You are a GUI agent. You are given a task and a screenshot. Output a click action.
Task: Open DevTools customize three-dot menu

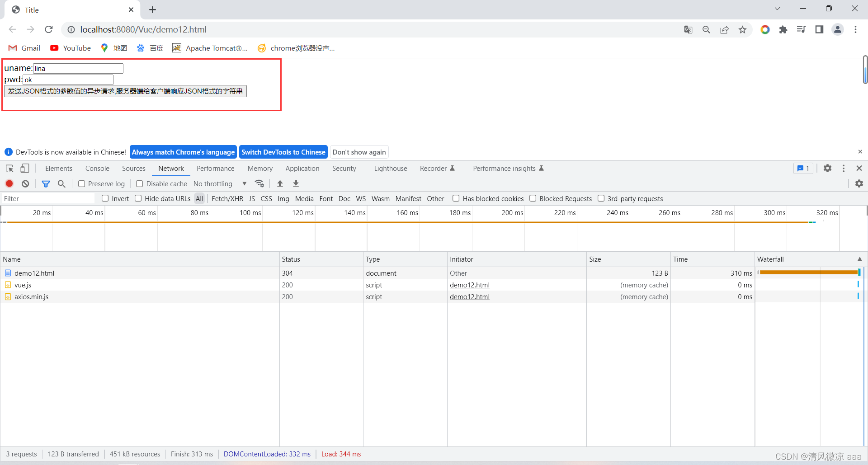tap(844, 168)
